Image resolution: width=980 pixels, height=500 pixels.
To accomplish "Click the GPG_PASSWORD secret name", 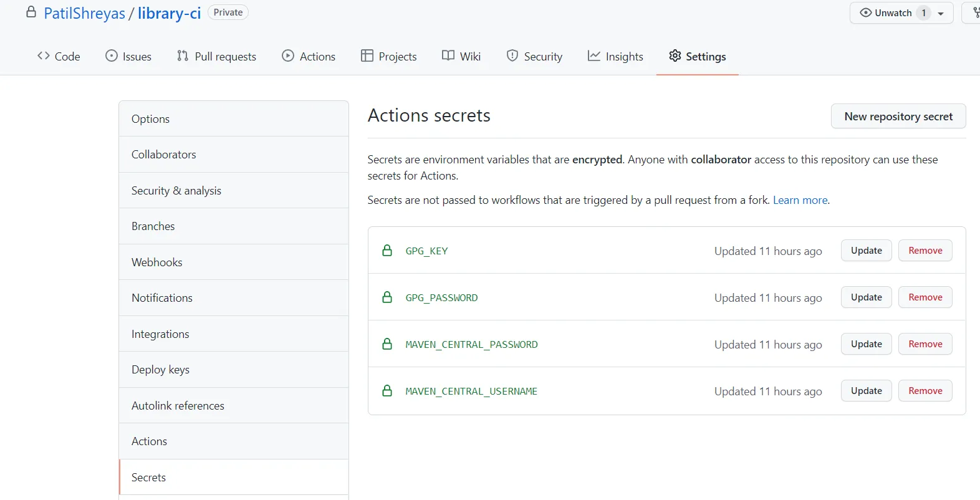I will tap(441, 297).
